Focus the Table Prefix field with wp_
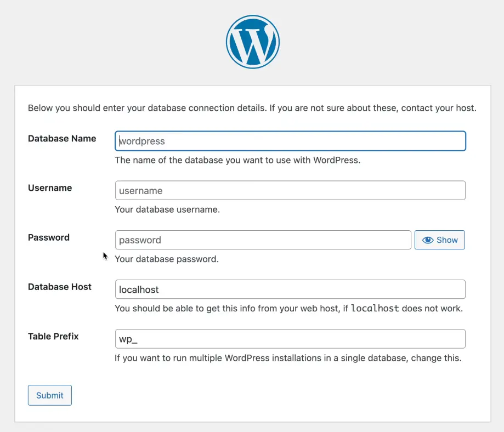The width and height of the screenshot is (504, 432). tap(290, 339)
